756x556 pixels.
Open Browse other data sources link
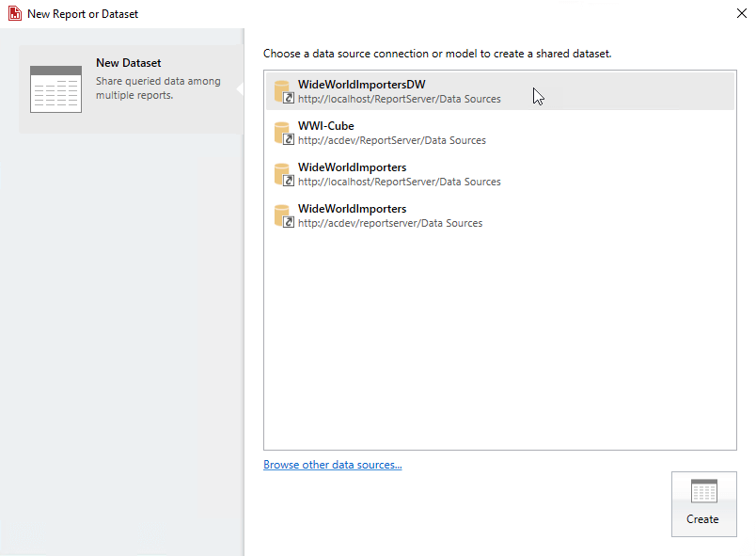(333, 465)
